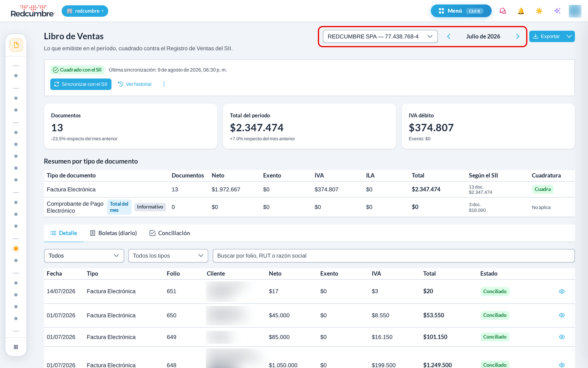This screenshot has width=588, height=368.
Task: Open the Todos los tipos dropdown
Action: click(168, 256)
